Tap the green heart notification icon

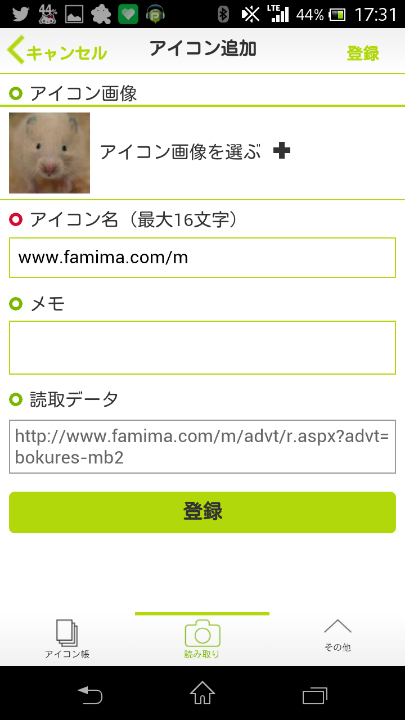point(128,15)
